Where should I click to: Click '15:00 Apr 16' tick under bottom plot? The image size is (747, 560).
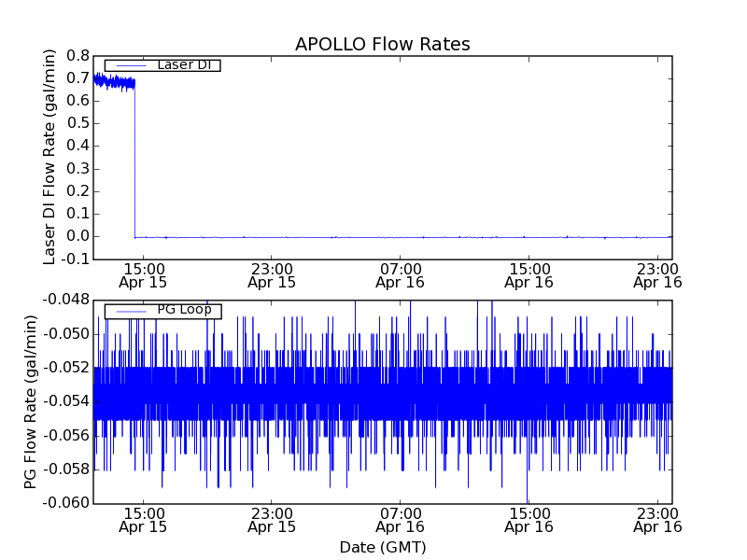(x=529, y=520)
